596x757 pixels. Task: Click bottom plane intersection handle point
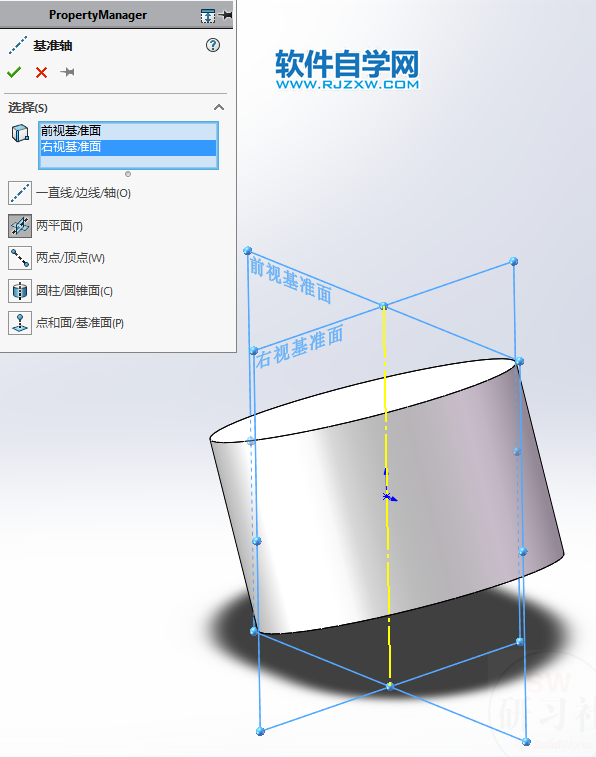click(x=390, y=686)
